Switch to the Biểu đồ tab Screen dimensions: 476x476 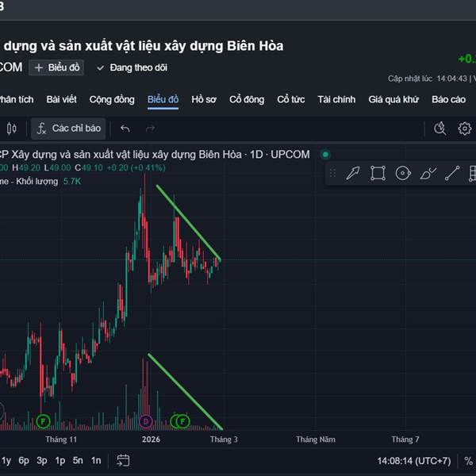[163, 100]
